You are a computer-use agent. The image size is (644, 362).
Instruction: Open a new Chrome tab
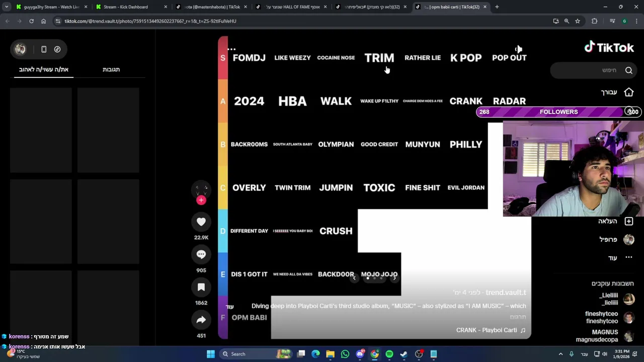pos(497,7)
